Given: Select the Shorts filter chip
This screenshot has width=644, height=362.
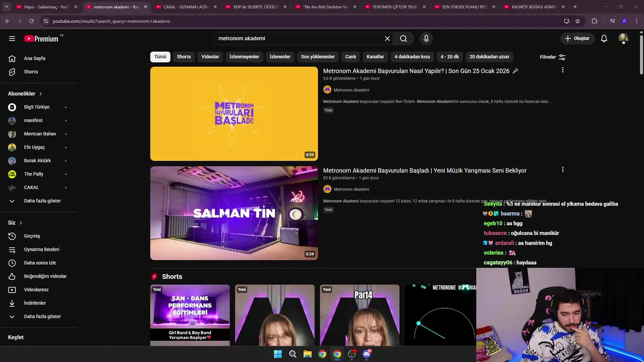Looking at the screenshot, I should tap(184, 57).
